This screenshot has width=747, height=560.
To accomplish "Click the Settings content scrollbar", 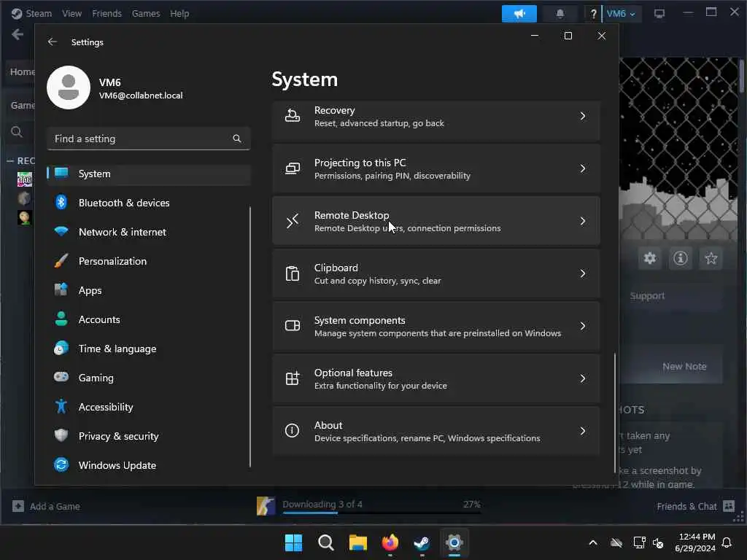I will pyautogui.click(x=614, y=411).
